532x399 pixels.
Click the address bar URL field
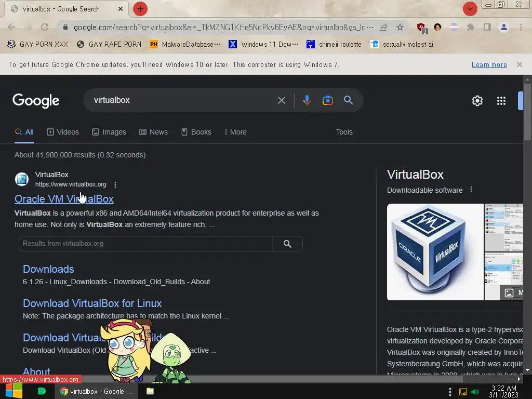coord(223,27)
